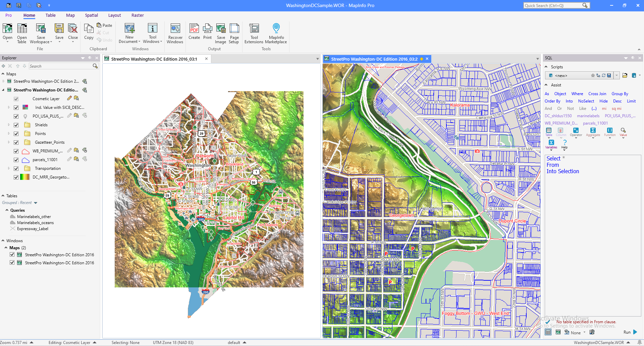Image resolution: width=644 pixels, height=346 pixels.
Task: Click Explorer search magnifier icon
Action: click(95, 66)
